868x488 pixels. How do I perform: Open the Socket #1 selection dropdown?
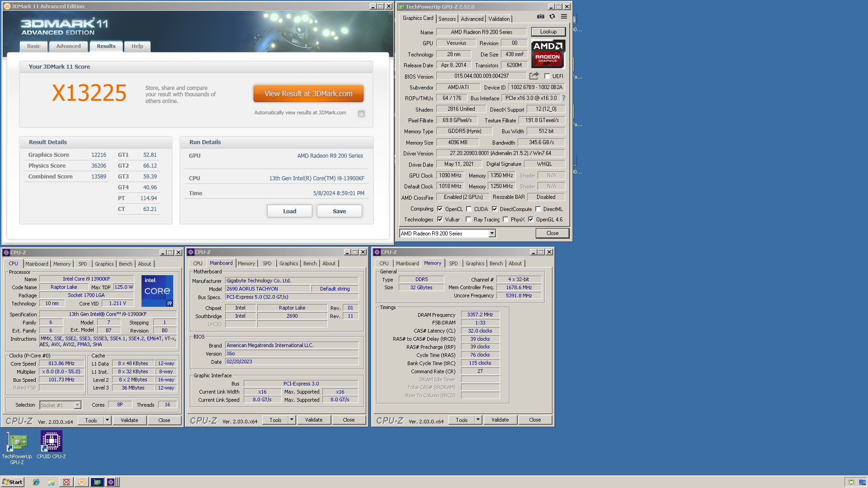pos(77,405)
